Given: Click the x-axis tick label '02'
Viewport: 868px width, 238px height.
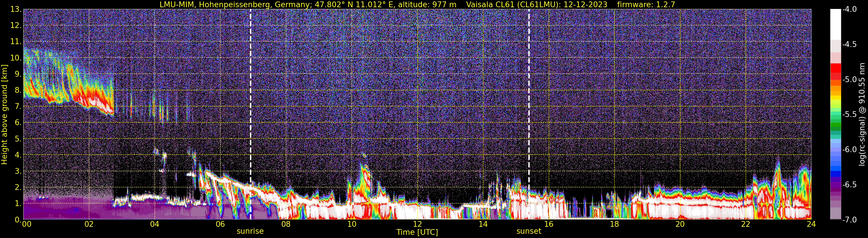Looking at the screenshot, I should [x=89, y=224].
